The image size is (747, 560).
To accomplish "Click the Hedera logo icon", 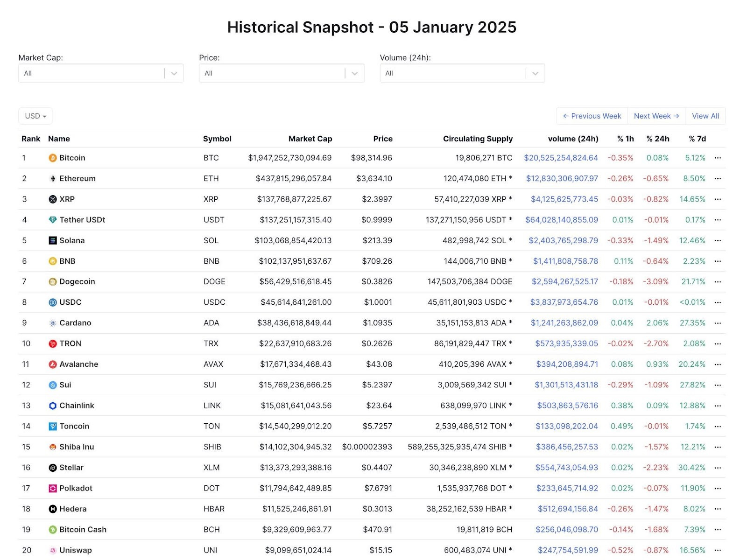I will click(53, 509).
